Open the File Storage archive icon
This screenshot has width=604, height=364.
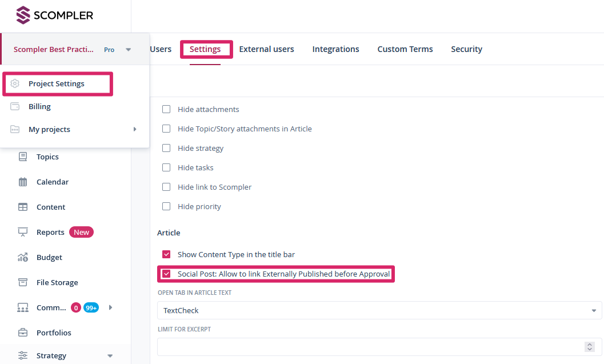click(x=23, y=282)
